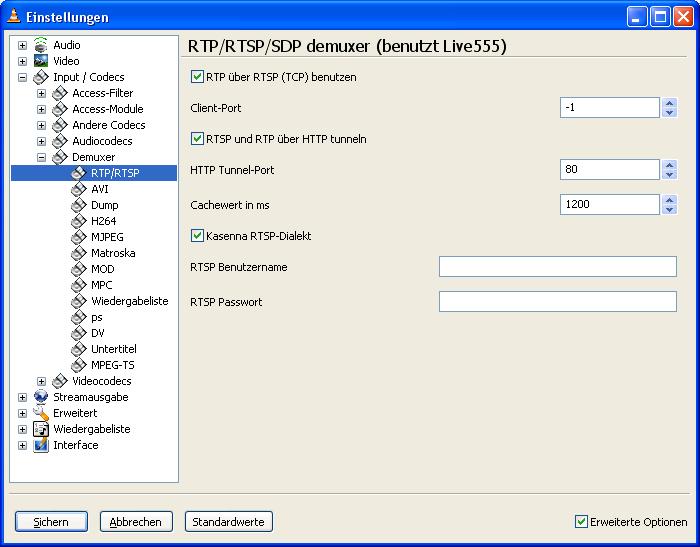Uncheck Kasenna RTSP-Dialekt option

pos(197,236)
